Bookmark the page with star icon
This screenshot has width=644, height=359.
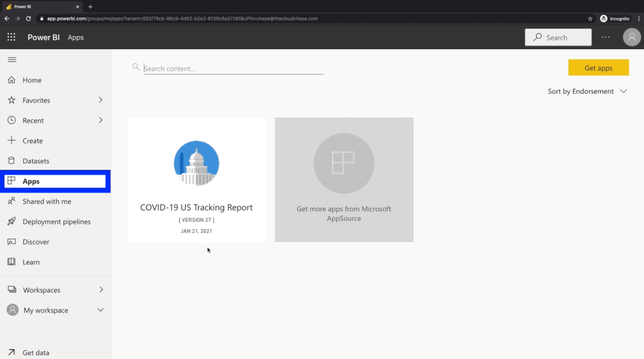pyautogui.click(x=590, y=19)
